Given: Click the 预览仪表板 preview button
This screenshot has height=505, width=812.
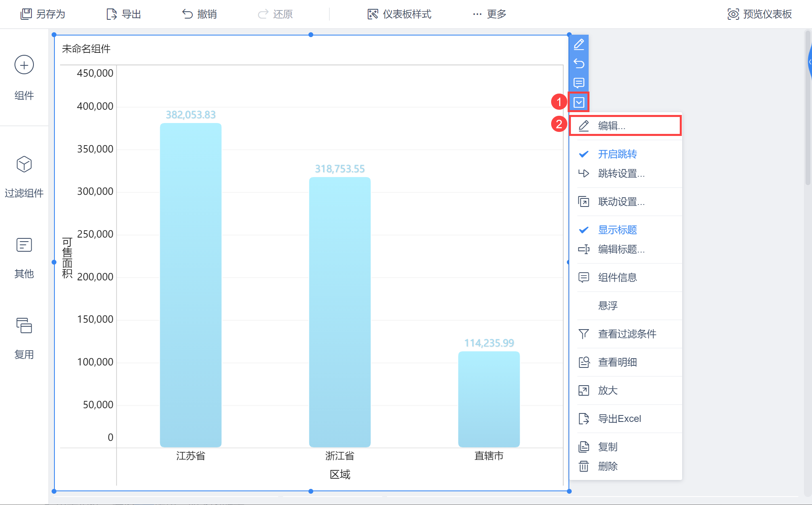Looking at the screenshot, I should (x=760, y=14).
